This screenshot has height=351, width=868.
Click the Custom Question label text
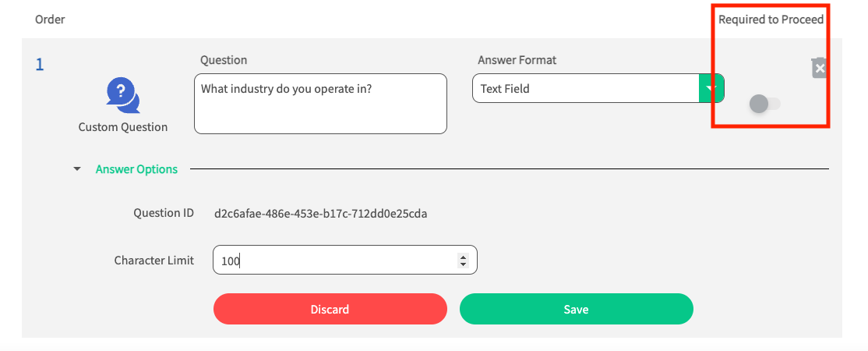[123, 127]
